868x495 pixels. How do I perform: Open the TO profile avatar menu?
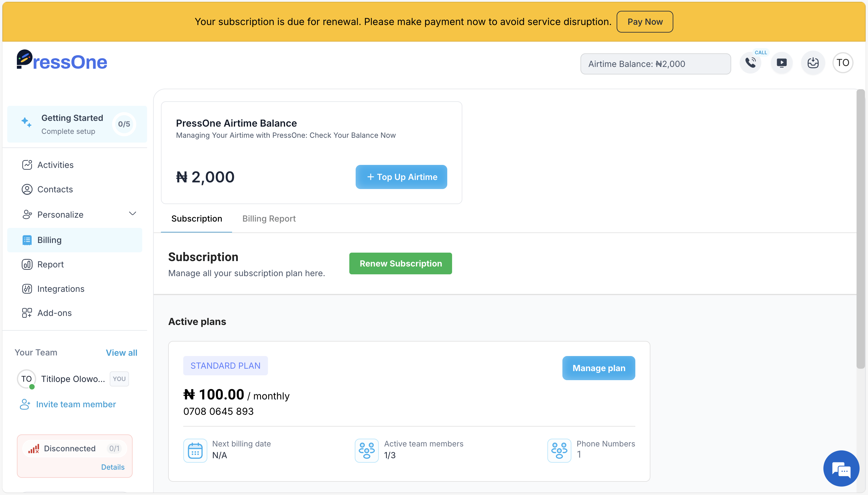click(x=843, y=63)
